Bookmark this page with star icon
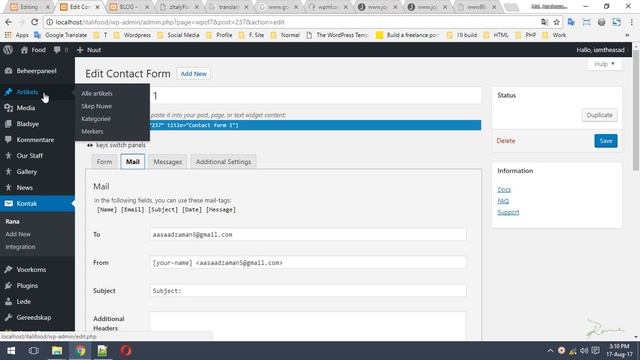 pyautogui.click(x=556, y=22)
